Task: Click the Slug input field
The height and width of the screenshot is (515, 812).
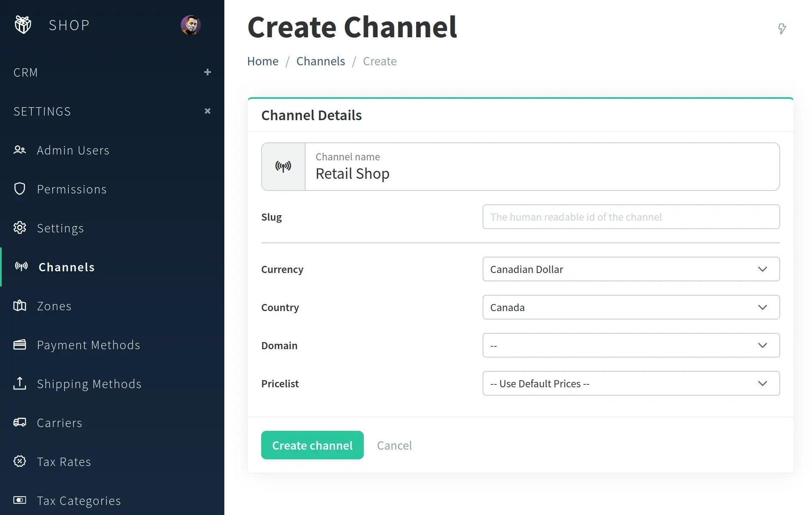Action: click(630, 217)
